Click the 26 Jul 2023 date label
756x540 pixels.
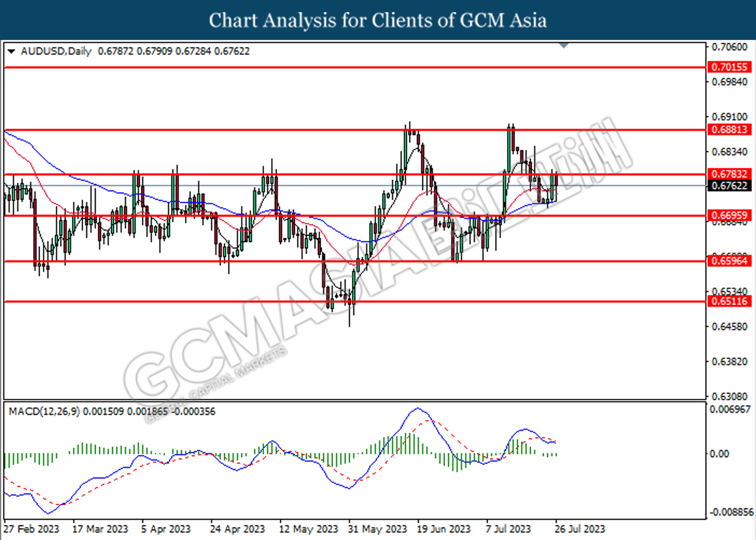pos(580,529)
